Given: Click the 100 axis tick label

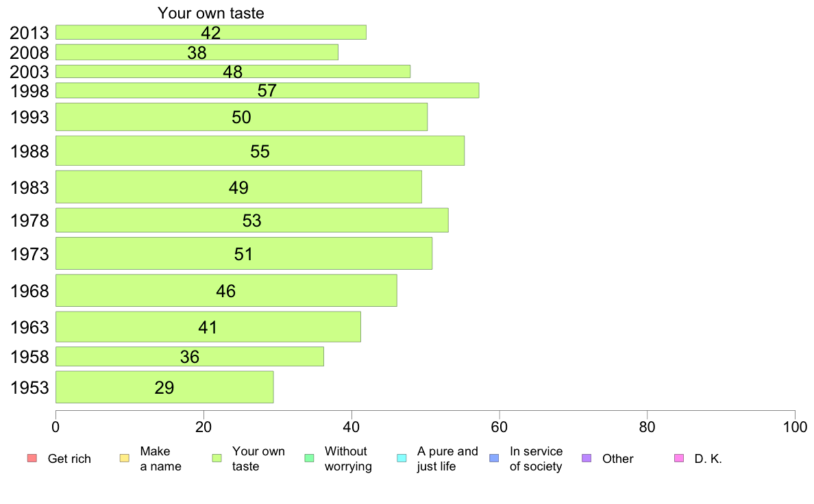Looking at the screenshot, I should point(795,427).
